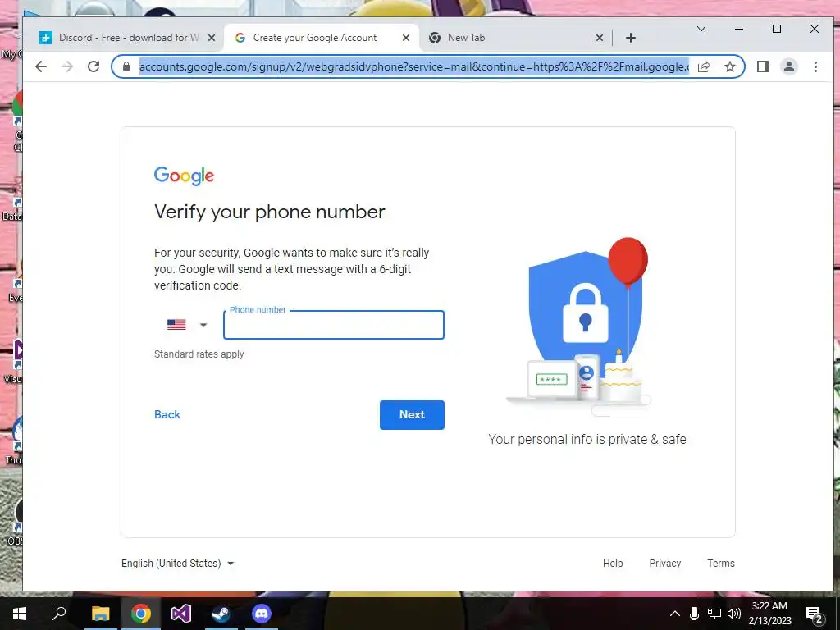Click the Back link
This screenshot has height=630, width=840.
[x=167, y=414]
